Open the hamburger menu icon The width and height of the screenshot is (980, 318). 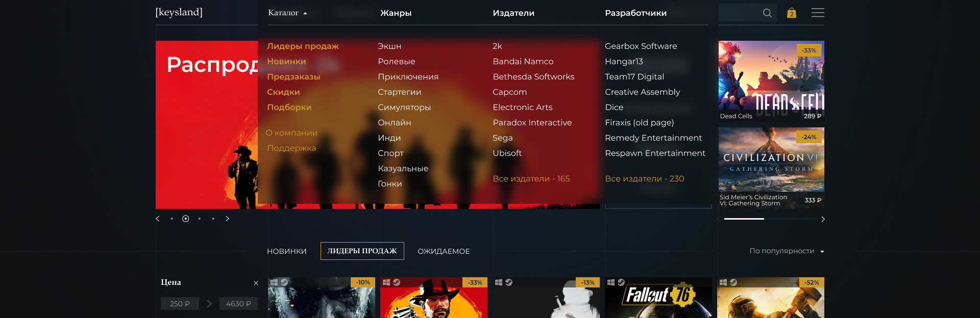tap(818, 13)
